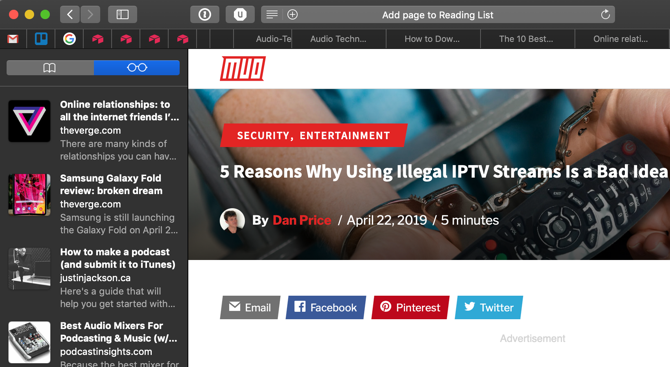The height and width of the screenshot is (367, 670).
Task: Open the first red cube pinned tab
Action: (97, 39)
